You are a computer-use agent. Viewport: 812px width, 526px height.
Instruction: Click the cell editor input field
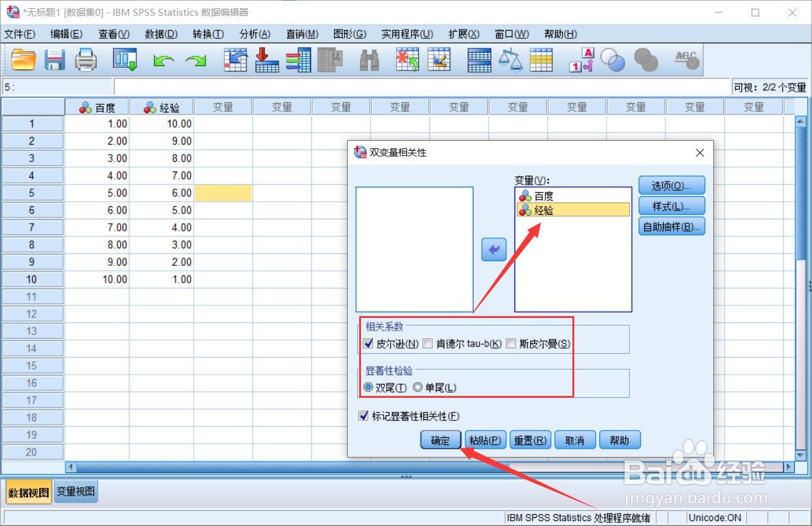422,87
